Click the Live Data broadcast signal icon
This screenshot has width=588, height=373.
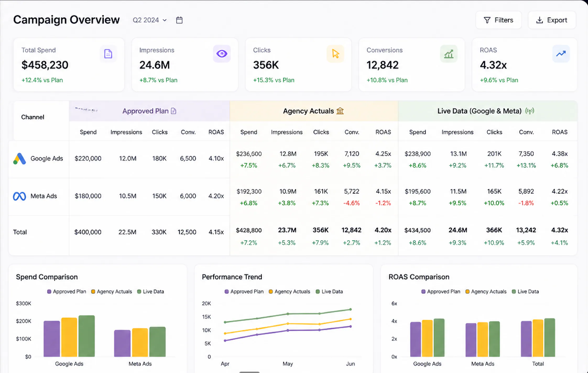530,111
